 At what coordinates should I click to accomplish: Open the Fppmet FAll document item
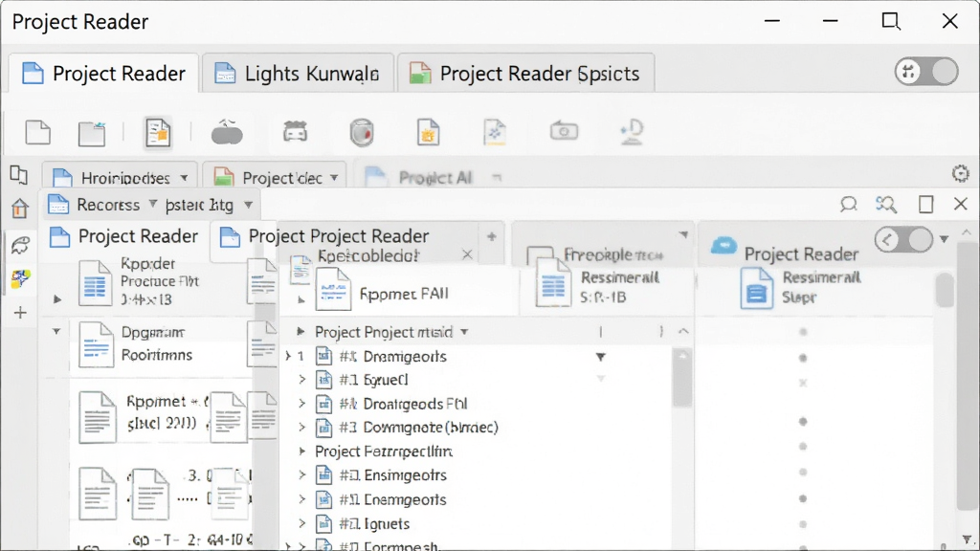383,291
